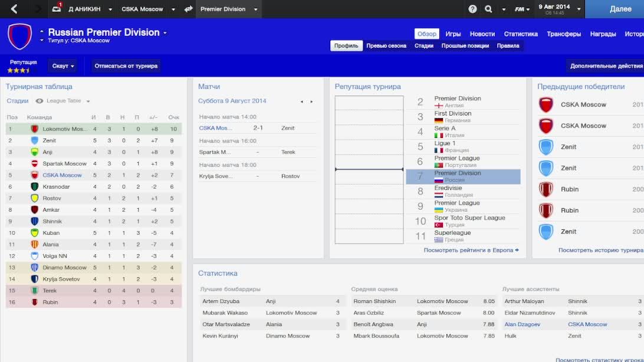Click the Dinamo Moscow badge in league table
This screenshot has height=362, width=644.
(x=34, y=267)
